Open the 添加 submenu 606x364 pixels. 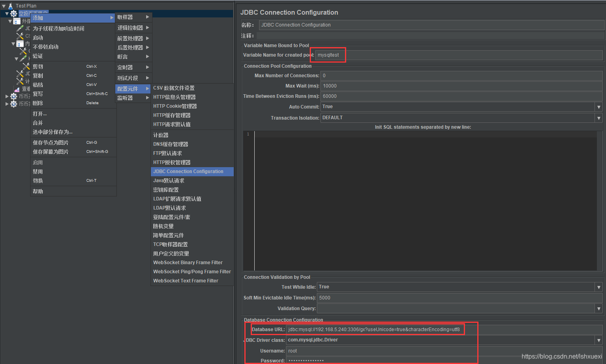(73, 18)
